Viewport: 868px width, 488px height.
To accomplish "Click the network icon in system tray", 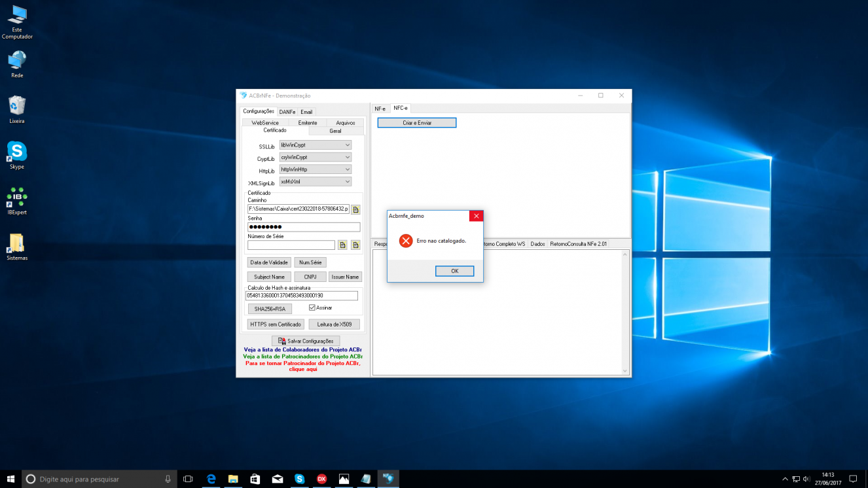I will [796, 479].
